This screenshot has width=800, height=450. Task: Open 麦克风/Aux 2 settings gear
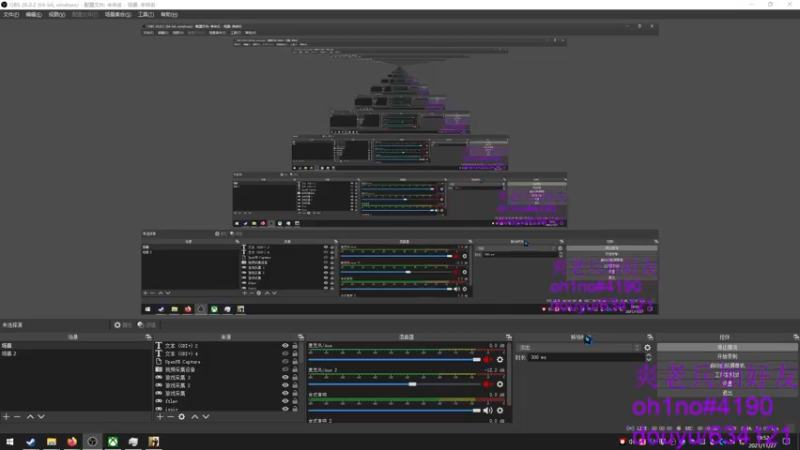tap(500, 384)
